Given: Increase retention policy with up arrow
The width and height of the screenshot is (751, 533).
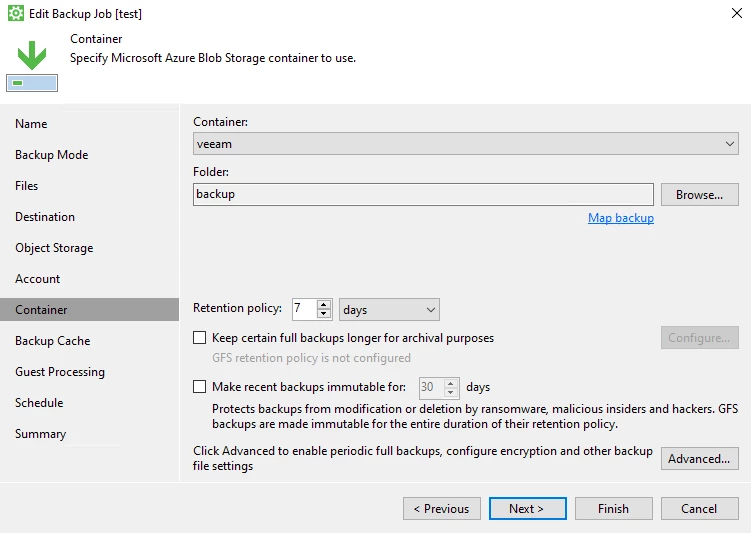Looking at the screenshot, I should pos(324,305).
